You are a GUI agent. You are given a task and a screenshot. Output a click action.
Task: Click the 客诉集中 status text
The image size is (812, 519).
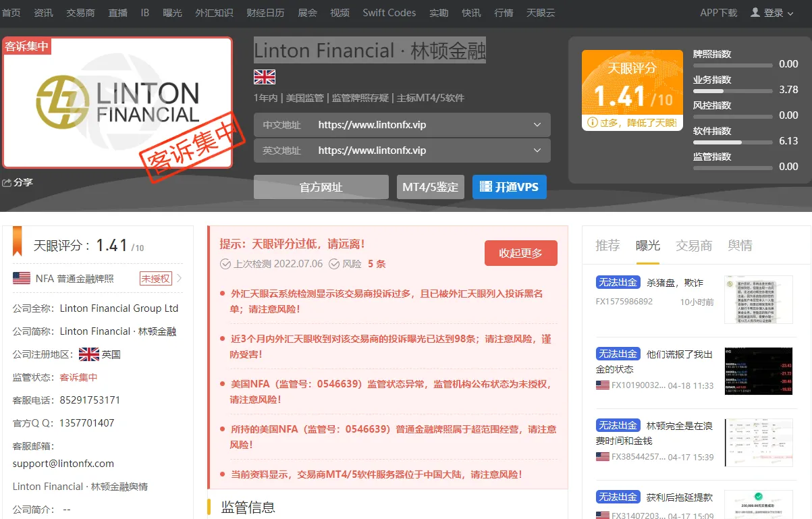point(79,377)
